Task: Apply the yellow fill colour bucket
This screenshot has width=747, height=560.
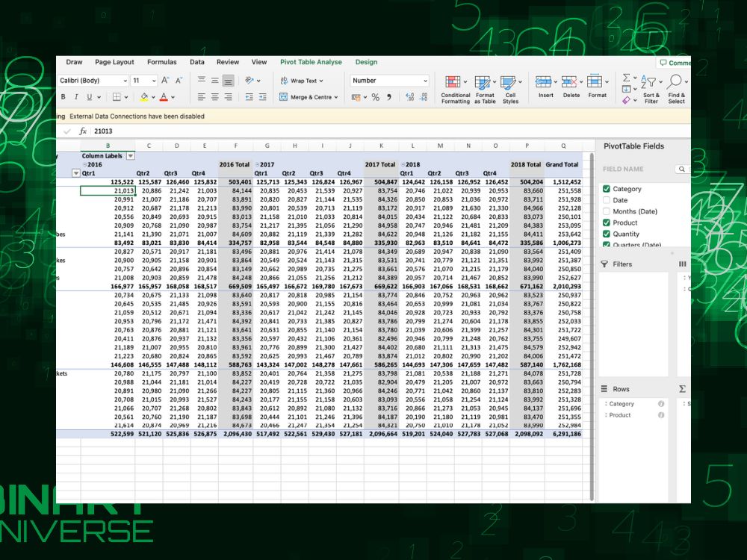Action: click(144, 96)
